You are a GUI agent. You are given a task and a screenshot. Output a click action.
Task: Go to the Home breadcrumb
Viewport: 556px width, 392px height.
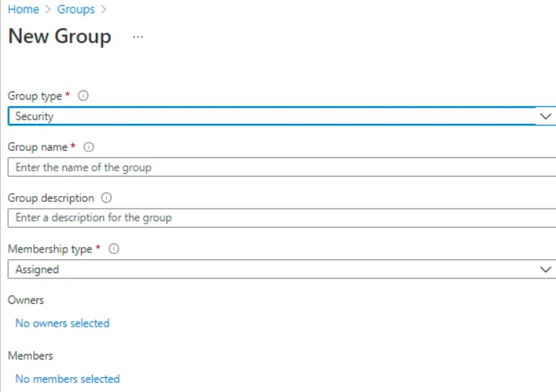pyautogui.click(x=24, y=9)
